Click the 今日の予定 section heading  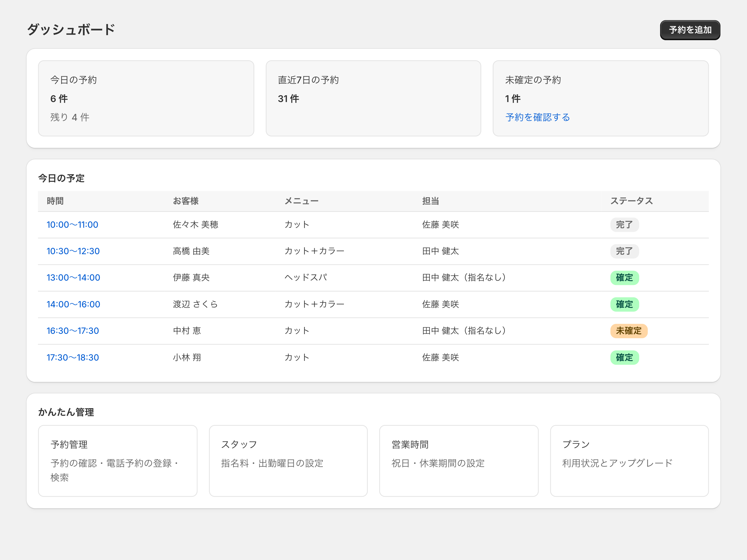pyautogui.click(x=61, y=178)
